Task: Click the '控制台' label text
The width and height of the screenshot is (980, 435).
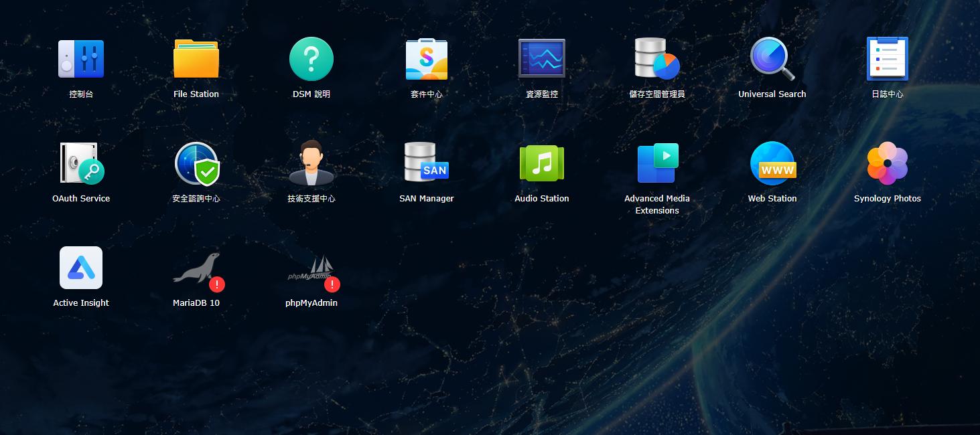Action: click(x=81, y=94)
